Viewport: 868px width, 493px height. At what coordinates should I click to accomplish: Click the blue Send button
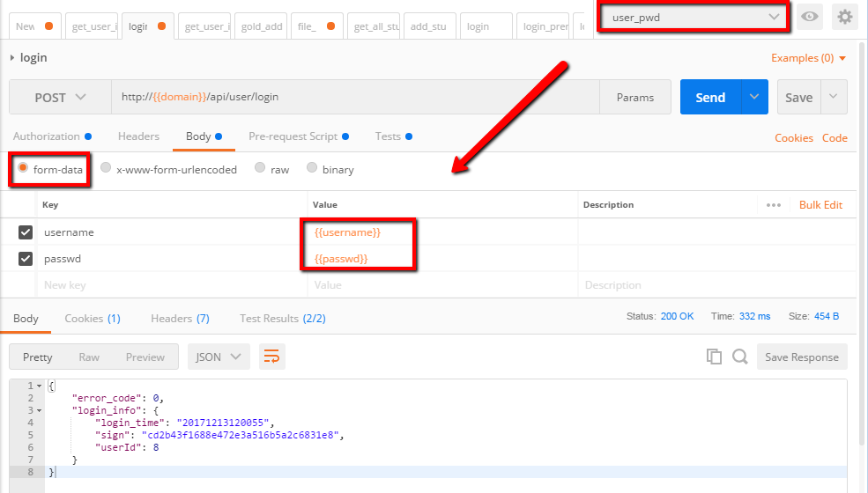tap(710, 97)
